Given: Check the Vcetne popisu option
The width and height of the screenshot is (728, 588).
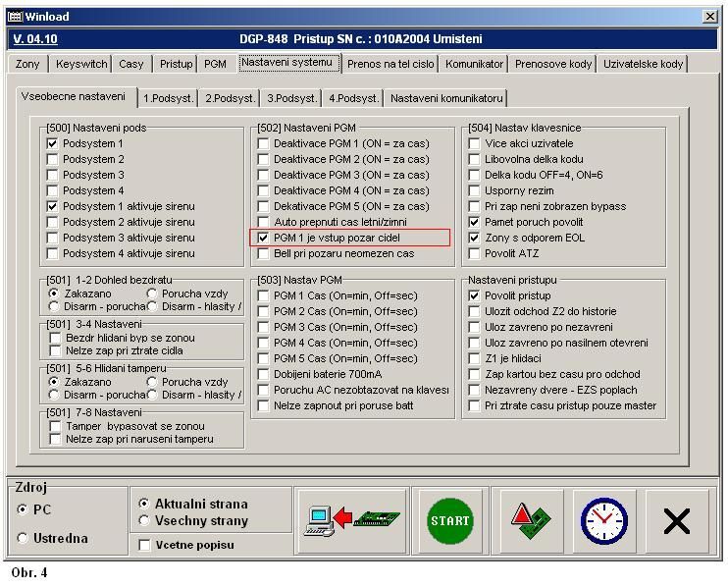Looking at the screenshot, I should tap(145, 545).
